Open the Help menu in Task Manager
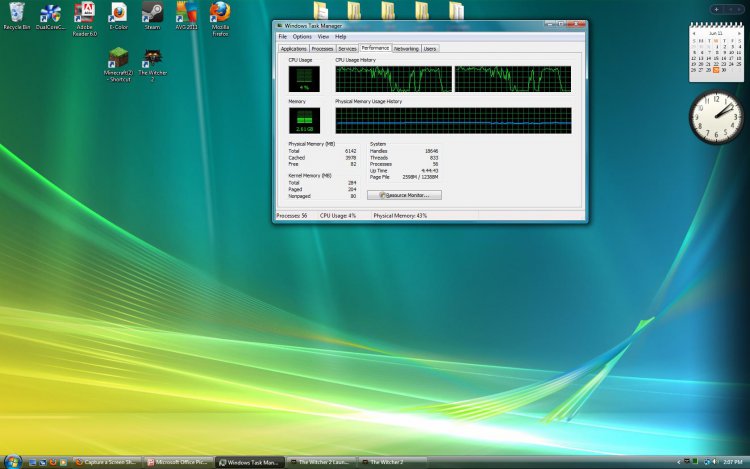Viewport: 750px width, 469px height. pos(340,37)
